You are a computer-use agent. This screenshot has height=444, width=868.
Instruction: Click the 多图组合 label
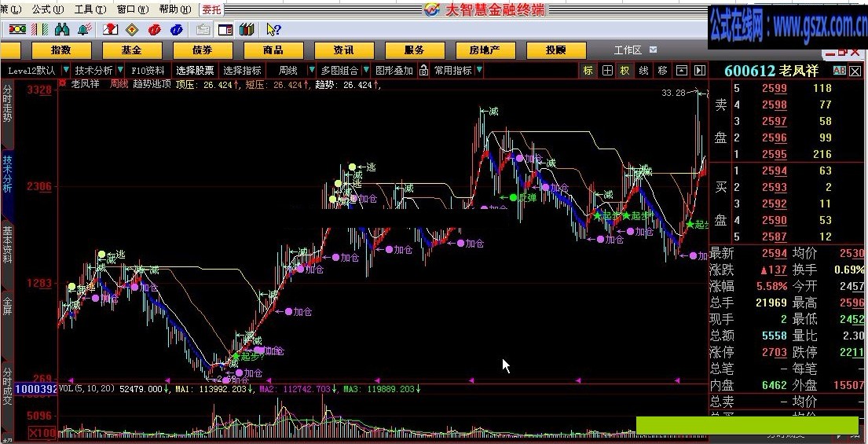pos(339,70)
